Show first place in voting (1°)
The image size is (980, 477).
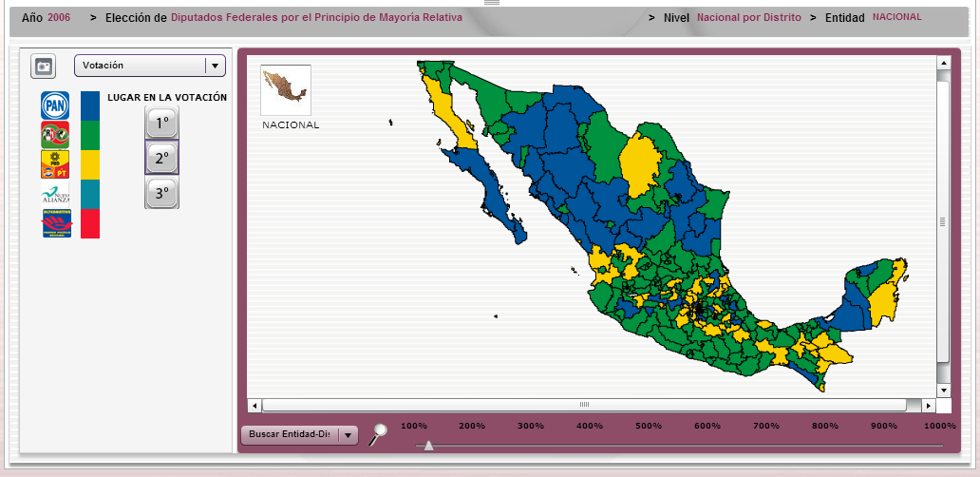point(161,123)
